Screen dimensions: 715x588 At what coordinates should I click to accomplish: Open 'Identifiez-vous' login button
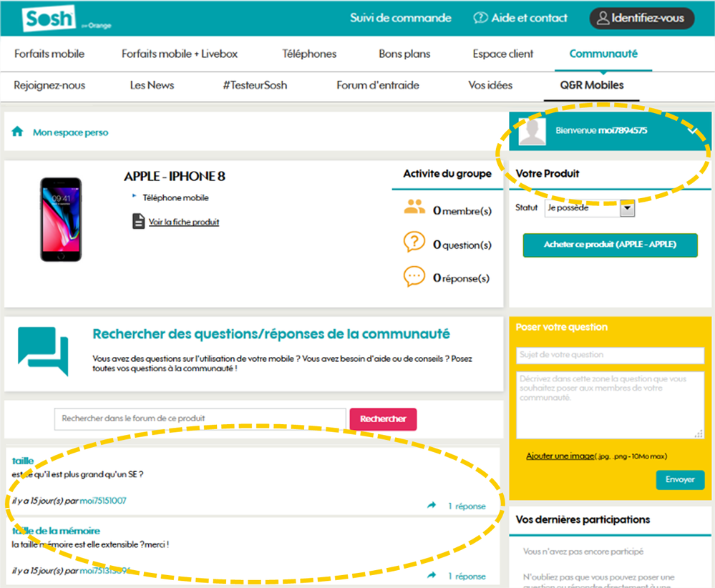[x=641, y=19]
